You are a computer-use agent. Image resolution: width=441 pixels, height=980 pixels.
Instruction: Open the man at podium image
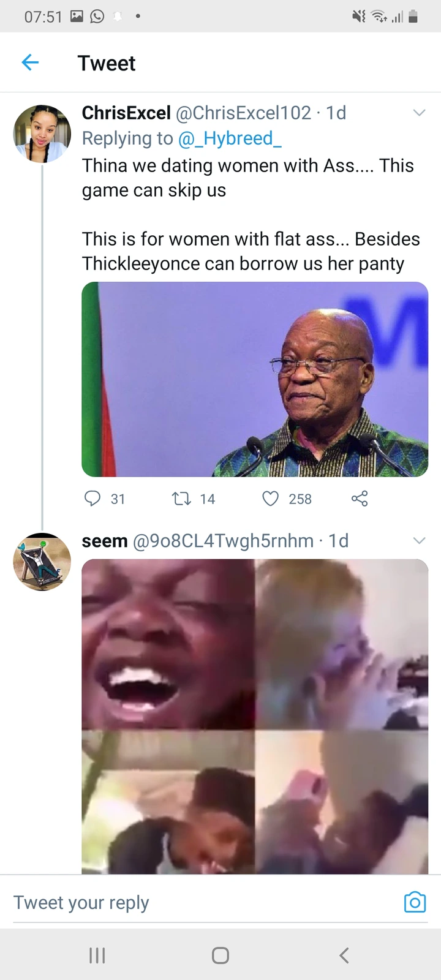pos(255,379)
